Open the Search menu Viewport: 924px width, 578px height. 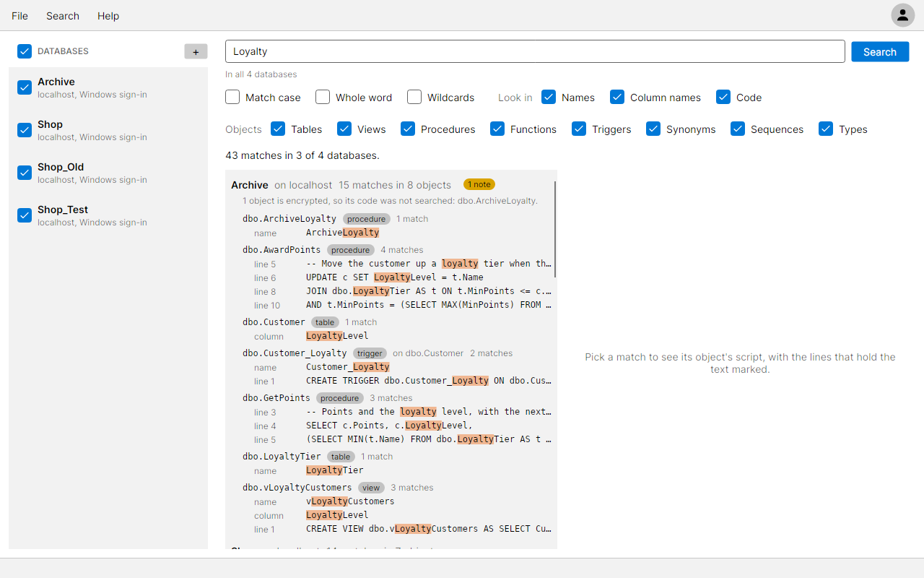pos(63,16)
